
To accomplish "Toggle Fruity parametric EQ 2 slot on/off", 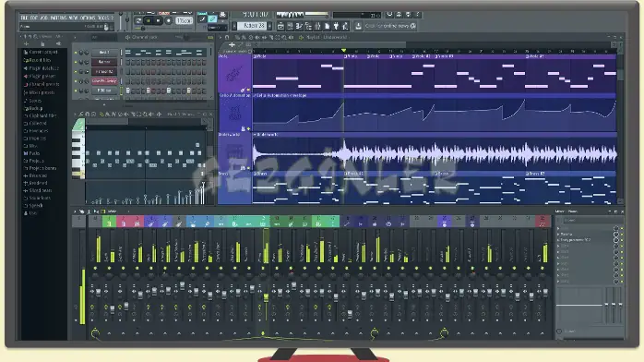I will click(x=622, y=239).
